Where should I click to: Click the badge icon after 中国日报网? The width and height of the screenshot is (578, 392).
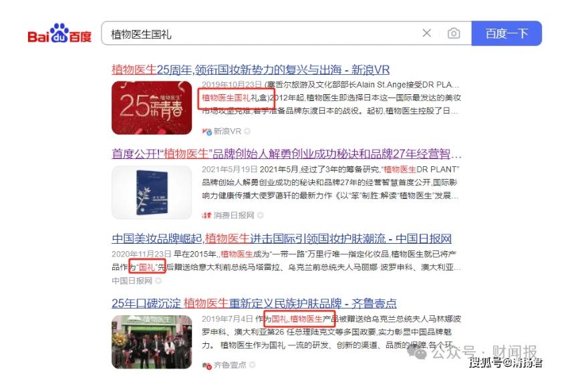click(x=158, y=281)
